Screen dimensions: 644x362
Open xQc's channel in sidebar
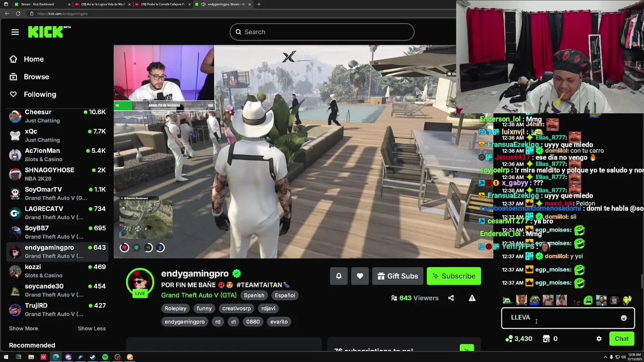click(x=58, y=136)
